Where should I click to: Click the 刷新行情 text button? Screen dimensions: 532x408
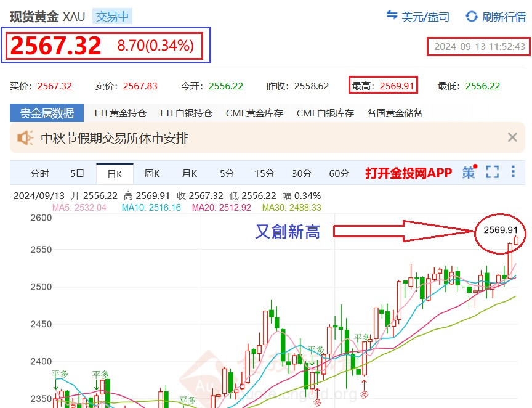point(504,17)
